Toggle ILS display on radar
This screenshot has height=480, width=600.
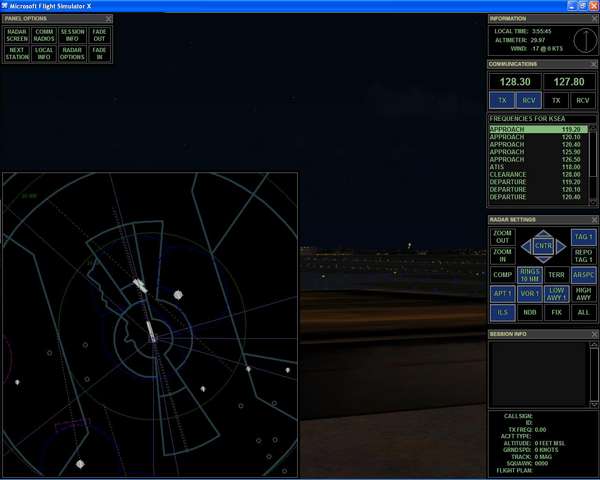[502, 313]
